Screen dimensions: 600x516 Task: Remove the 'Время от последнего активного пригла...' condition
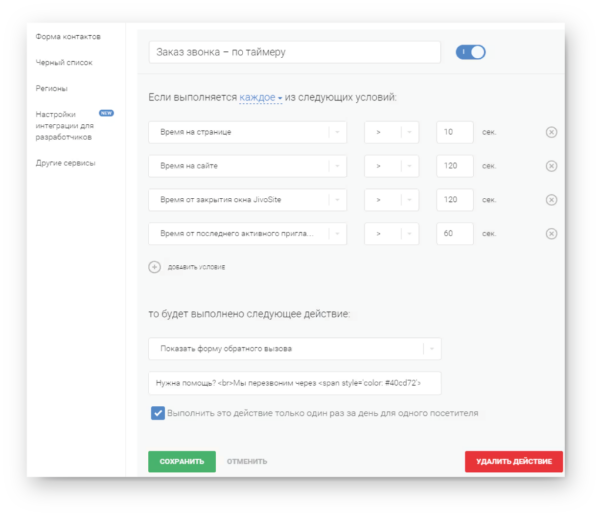[551, 234]
